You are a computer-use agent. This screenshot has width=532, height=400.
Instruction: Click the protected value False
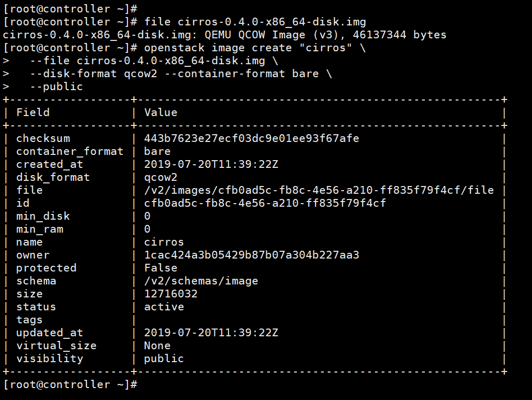161,268
